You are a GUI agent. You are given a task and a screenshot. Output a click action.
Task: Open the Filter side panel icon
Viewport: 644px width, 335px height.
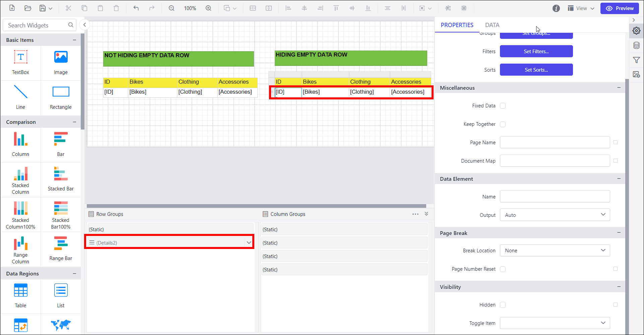tap(636, 60)
